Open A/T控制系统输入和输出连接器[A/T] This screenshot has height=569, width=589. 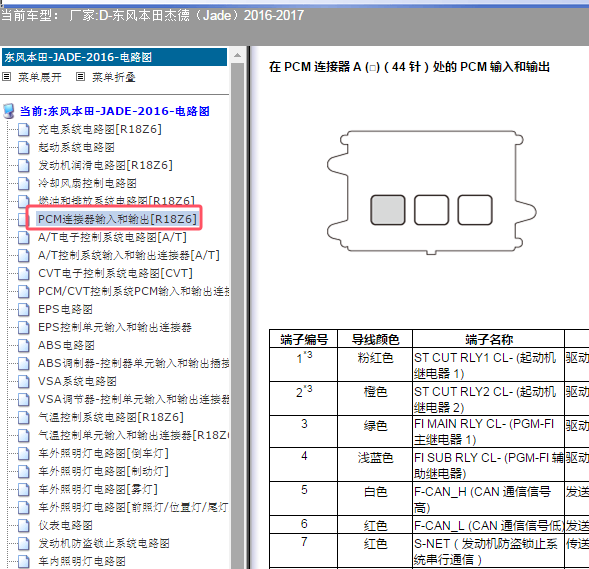click(x=129, y=255)
